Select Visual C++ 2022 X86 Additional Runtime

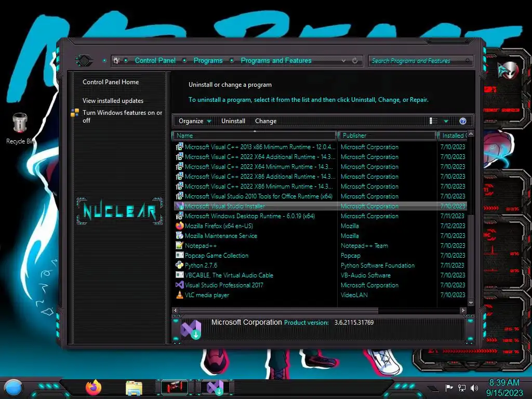(x=321, y=177)
